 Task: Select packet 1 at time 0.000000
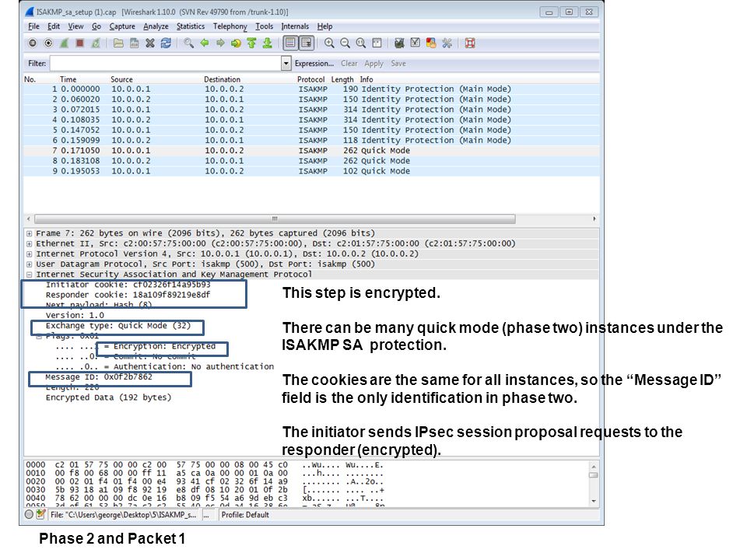(x=311, y=89)
